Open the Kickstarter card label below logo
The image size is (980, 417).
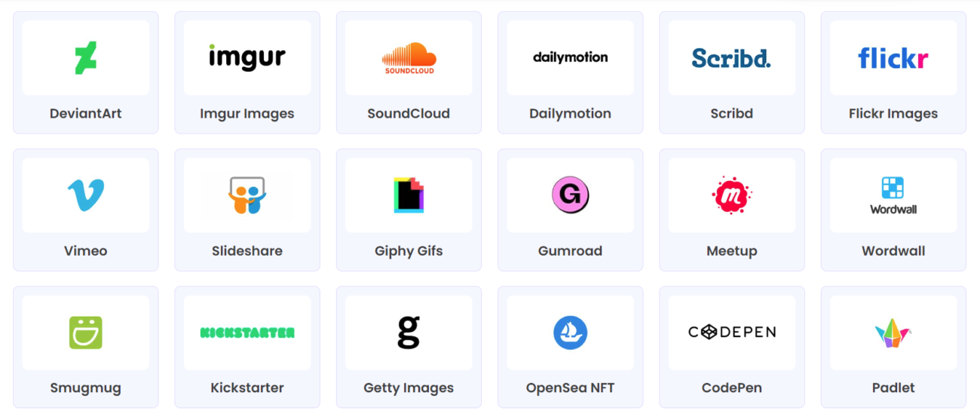[247, 388]
